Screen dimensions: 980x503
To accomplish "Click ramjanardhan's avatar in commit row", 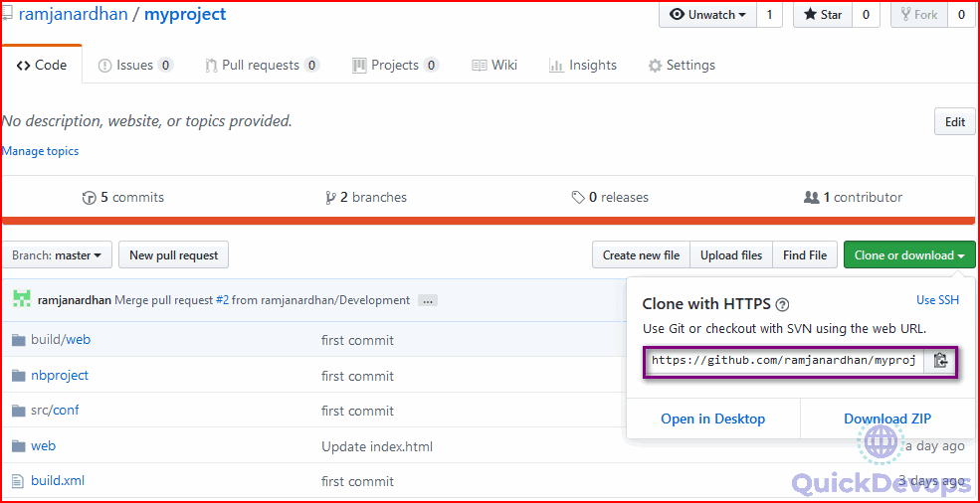I will [x=22, y=299].
